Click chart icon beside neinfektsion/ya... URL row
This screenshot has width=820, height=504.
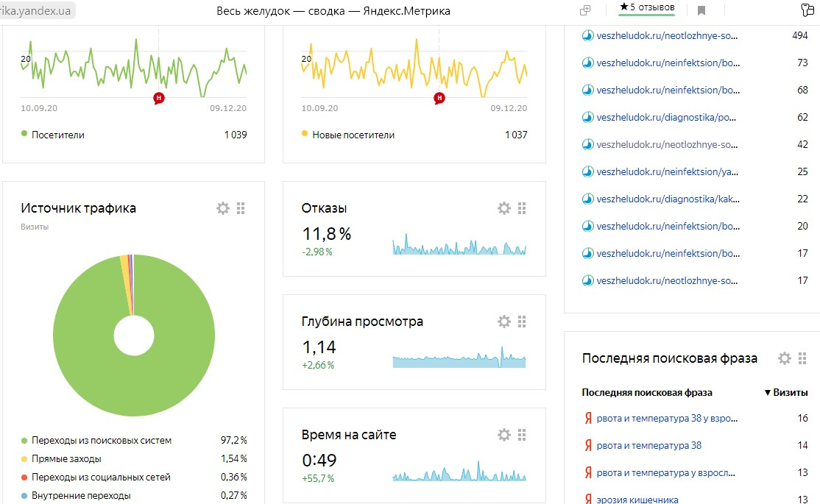[x=588, y=171]
